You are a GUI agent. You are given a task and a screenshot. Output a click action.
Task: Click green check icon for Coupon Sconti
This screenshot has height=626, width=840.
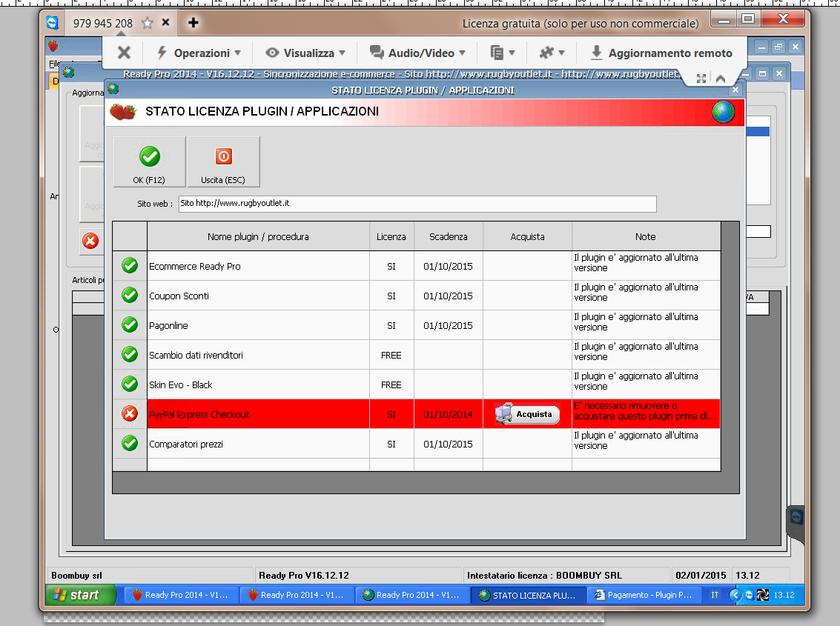point(130,295)
